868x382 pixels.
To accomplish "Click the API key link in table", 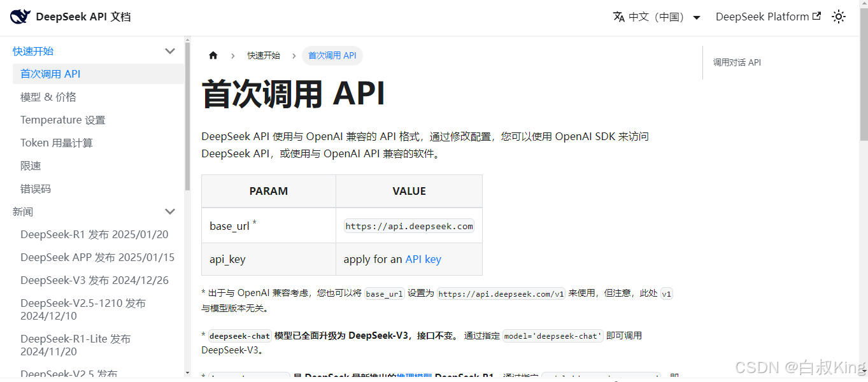I will click(423, 259).
